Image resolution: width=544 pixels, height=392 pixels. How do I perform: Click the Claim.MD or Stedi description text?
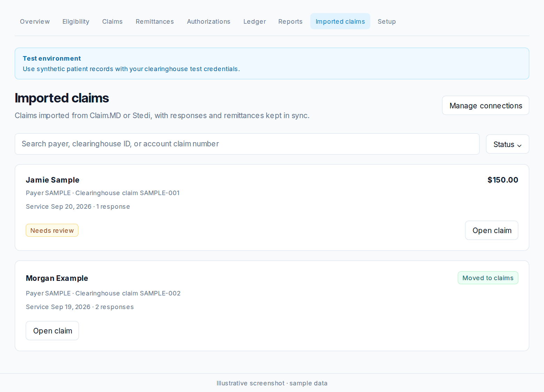click(x=162, y=116)
